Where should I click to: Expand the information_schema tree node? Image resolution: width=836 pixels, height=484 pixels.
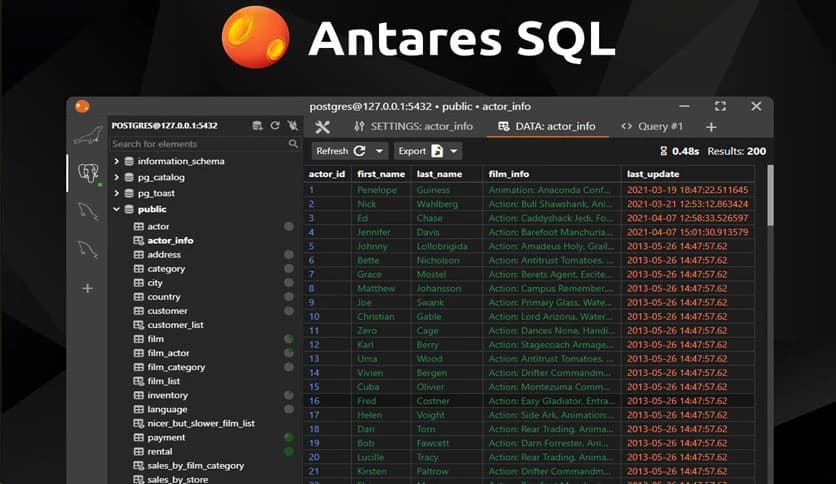pos(117,161)
